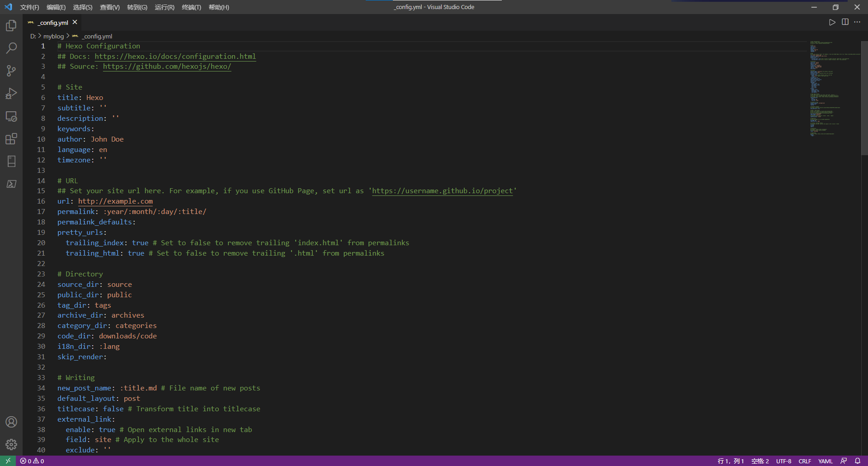This screenshot has width=868, height=466.
Task: Select YAML language mode in status bar
Action: (825, 461)
